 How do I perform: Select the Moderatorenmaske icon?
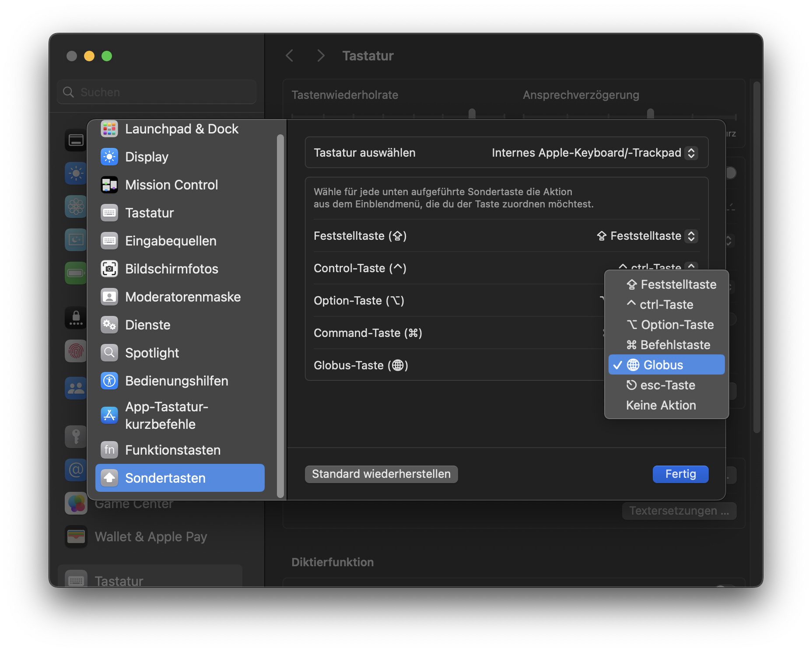(109, 297)
